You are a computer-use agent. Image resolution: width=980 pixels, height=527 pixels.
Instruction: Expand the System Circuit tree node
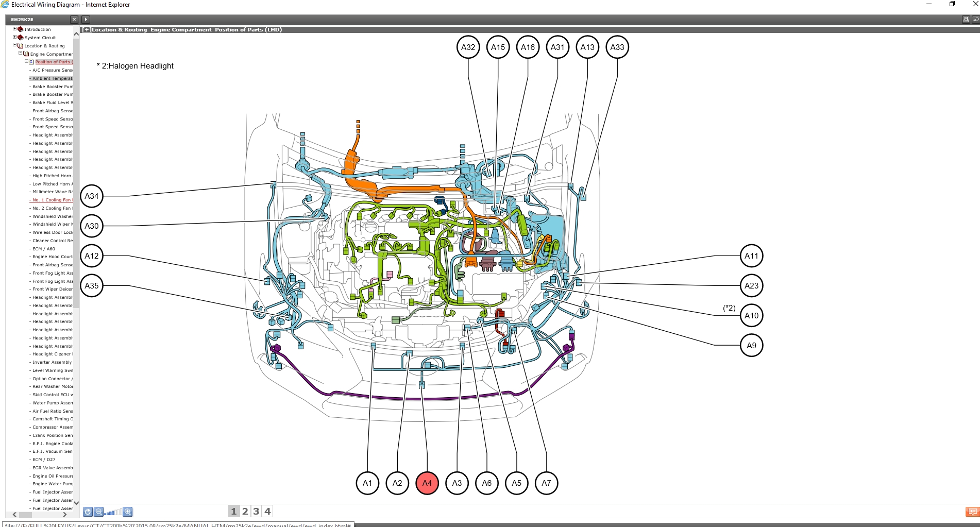coord(15,37)
